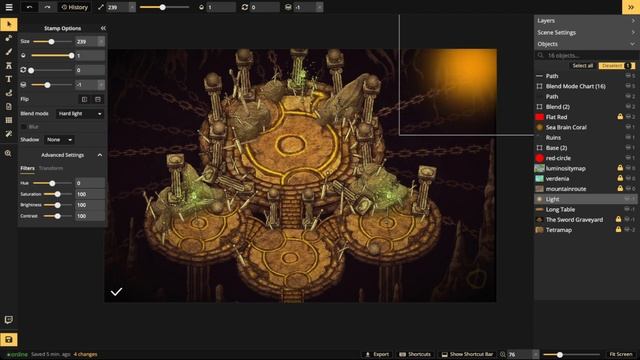Open the Shortcuts reference

tap(415, 354)
